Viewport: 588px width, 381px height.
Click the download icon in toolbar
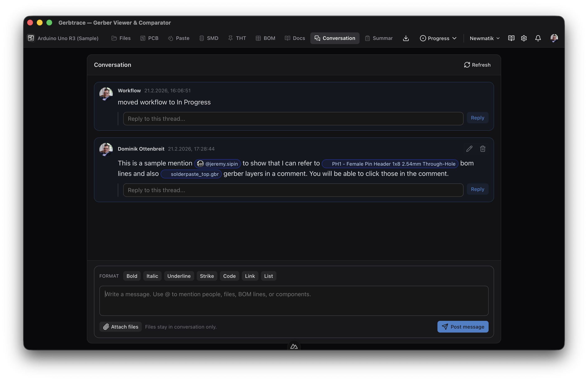pos(406,38)
